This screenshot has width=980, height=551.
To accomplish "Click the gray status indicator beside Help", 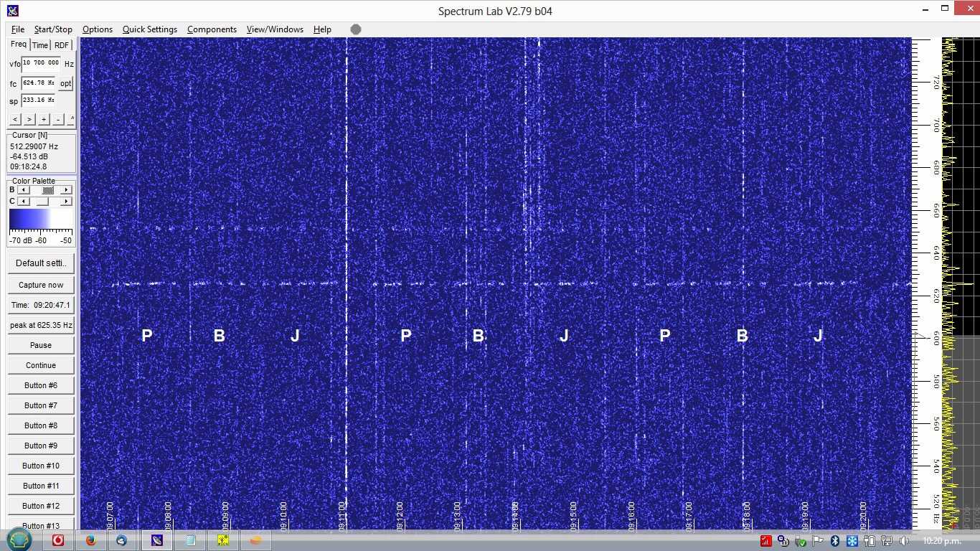I will [x=356, y=29].
